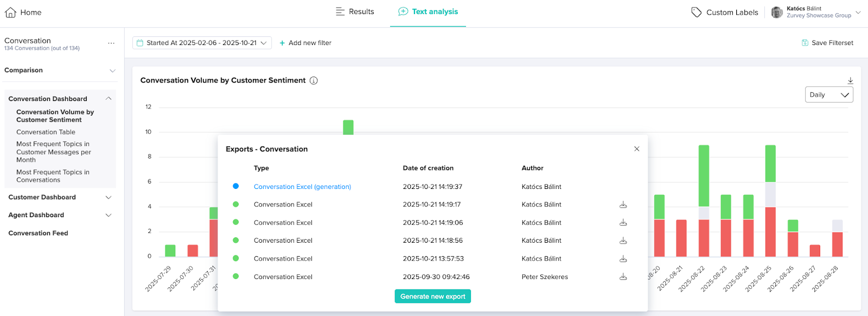The width and height of the screenshot is (868, 316).
Task: Open the Daily interval dropdown
Action: coord(828,95)
